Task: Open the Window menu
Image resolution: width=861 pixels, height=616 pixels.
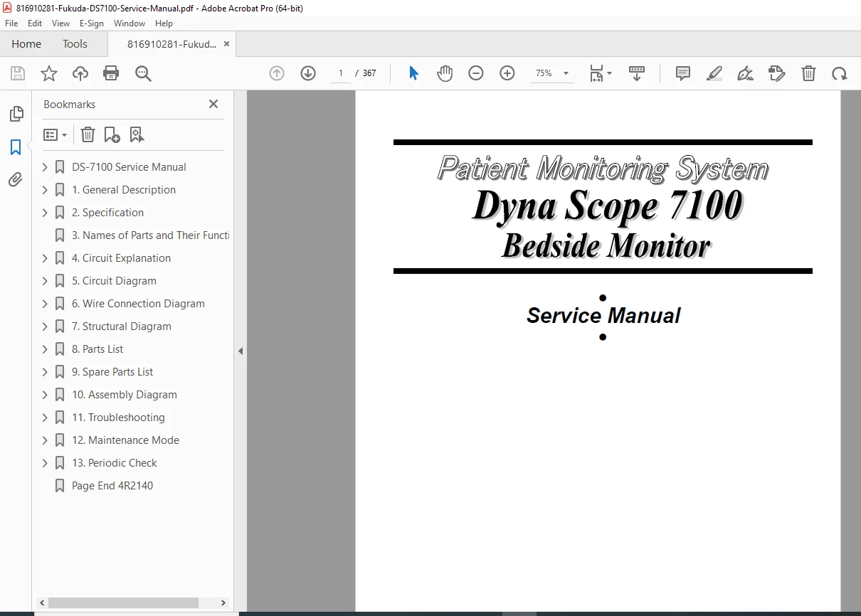Action: (130, 23)
